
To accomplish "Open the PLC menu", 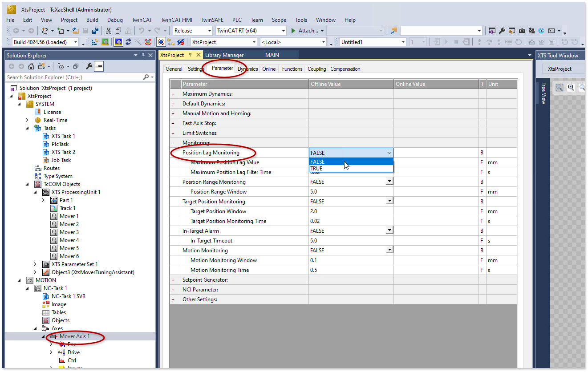I will click(x=237, y=20).
